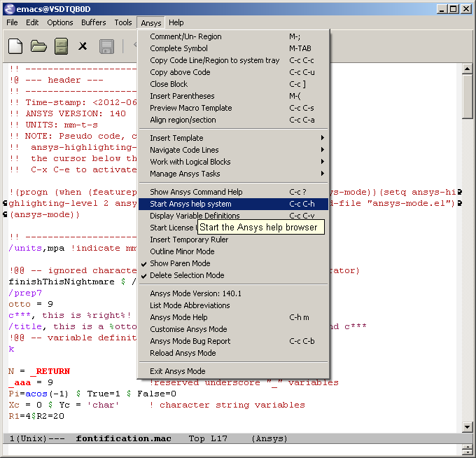The width and height of the screenshot is (476, 458).
Task: Click 'R1=4$R2=20' line
Action: (x=36, y=416)
